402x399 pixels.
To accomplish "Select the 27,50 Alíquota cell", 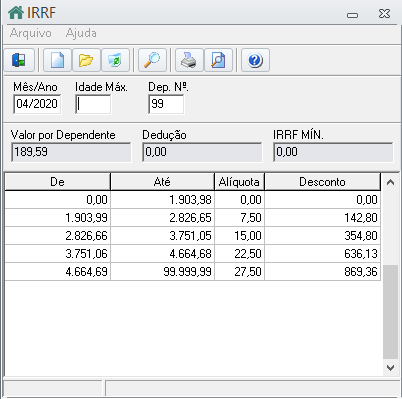I will pyautogui.click(x=239, y=272).
